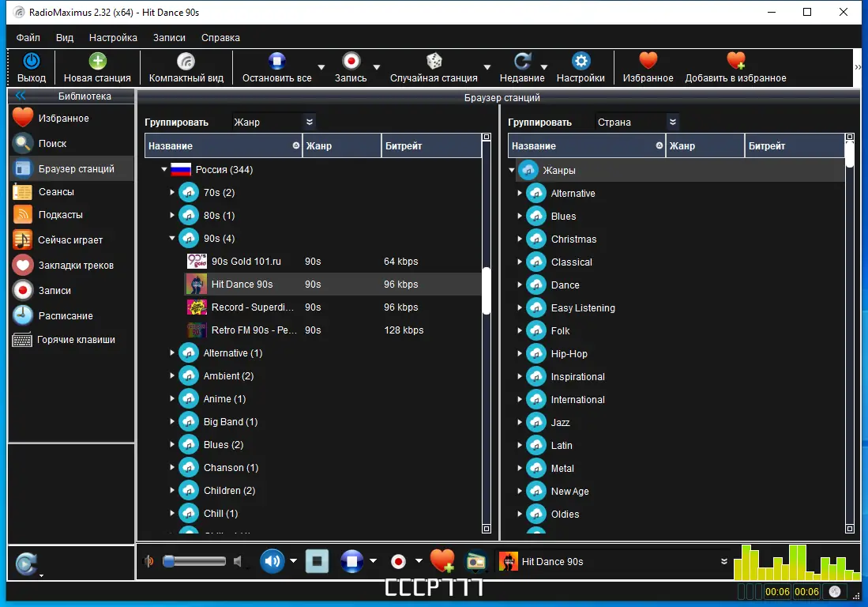Open the Справка menu
The image size is (868, 607).
(x=220, y=38)
